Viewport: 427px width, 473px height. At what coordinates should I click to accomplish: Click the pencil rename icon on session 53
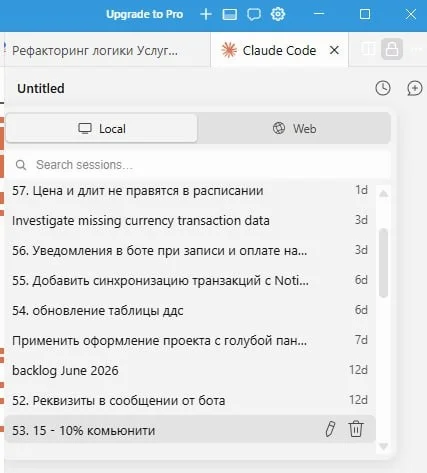click(330, 429)
